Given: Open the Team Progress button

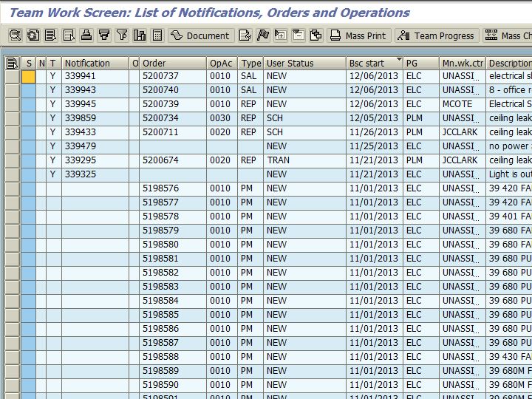Looking at the screenshot, I should [x=436, y=35].
